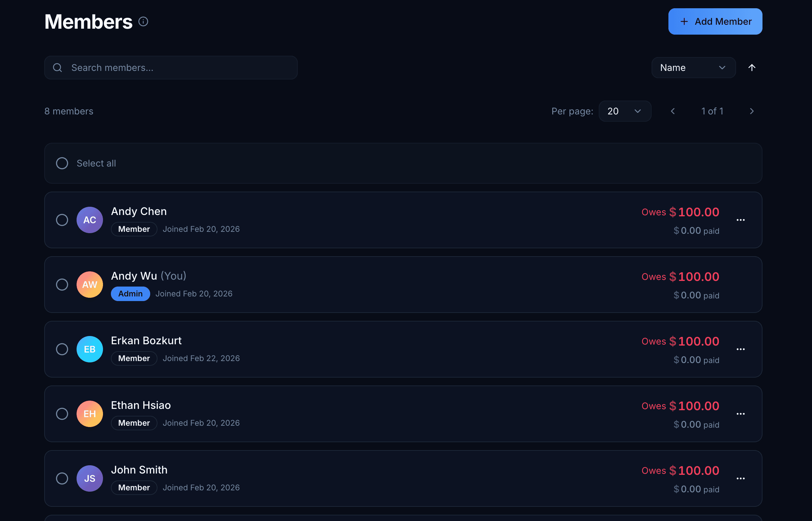Open the Name sort dropdown
The image size is (812, 521).
(x=694, y=67)
